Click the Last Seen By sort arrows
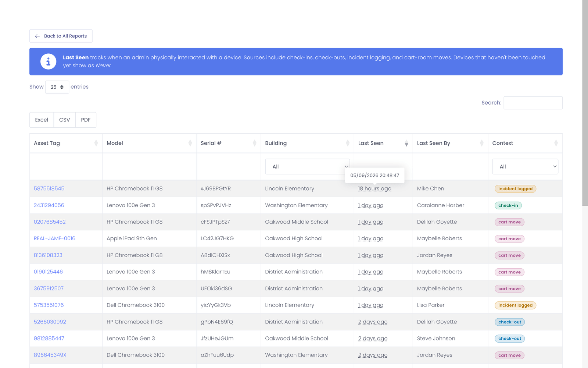Screen dimensions: 588x368 (482, 143)
